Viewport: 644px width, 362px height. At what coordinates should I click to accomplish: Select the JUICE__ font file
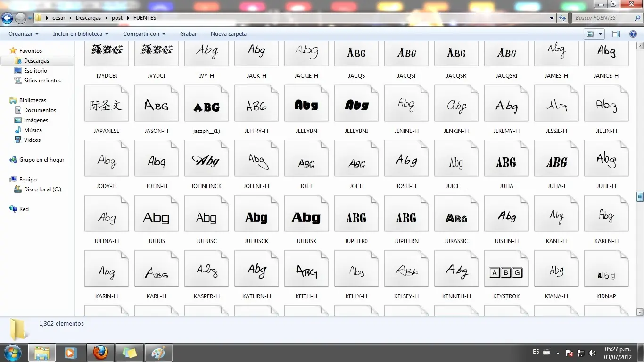(456, 165)
